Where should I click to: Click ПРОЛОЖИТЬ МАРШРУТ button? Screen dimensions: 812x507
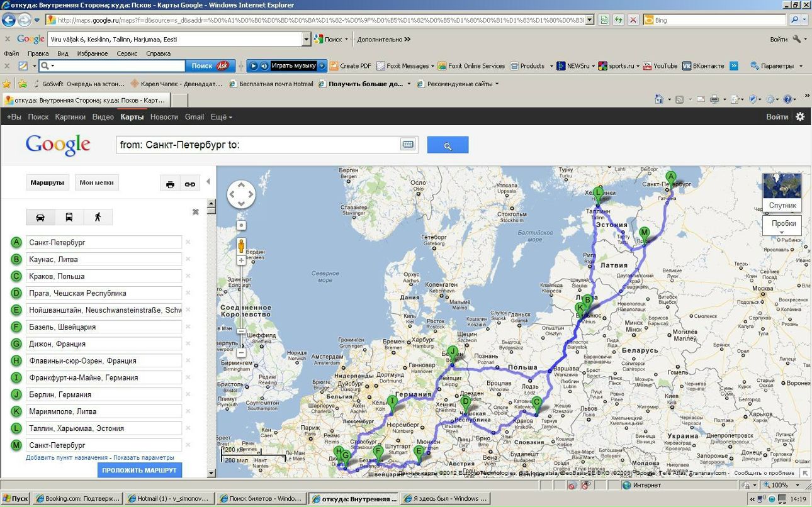[x=139, y=471]
